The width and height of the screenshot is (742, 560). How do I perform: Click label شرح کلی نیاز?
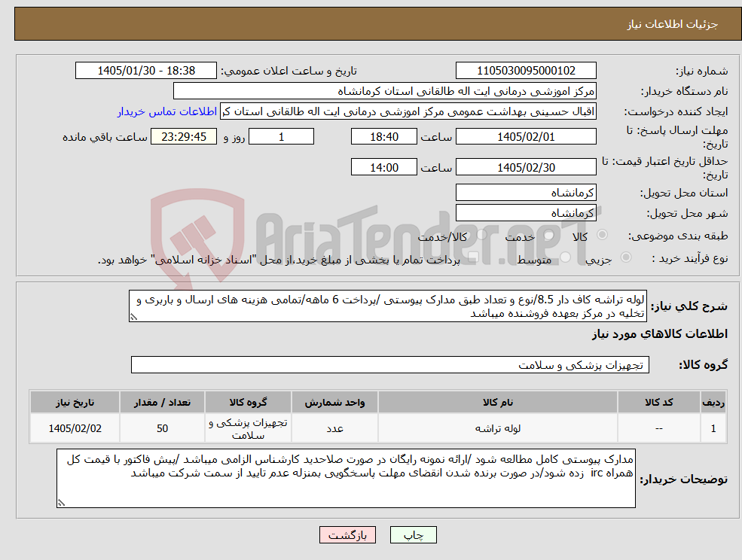tap(689, 306)
